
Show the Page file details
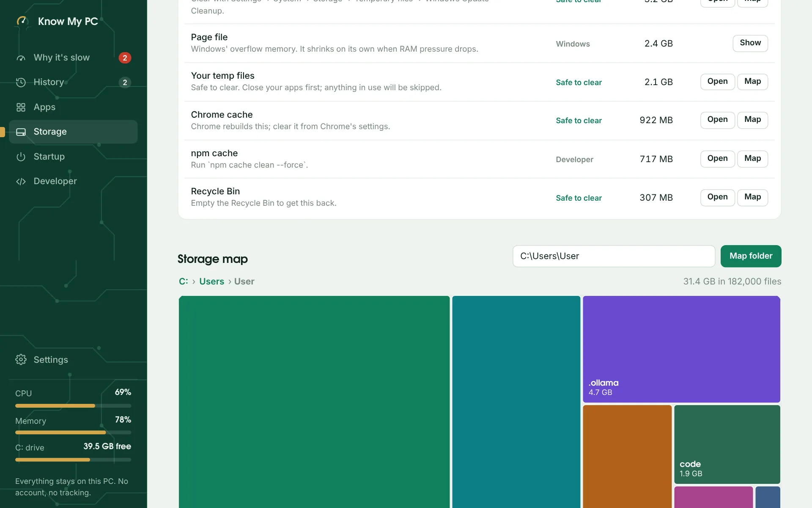tap(750, 43)
